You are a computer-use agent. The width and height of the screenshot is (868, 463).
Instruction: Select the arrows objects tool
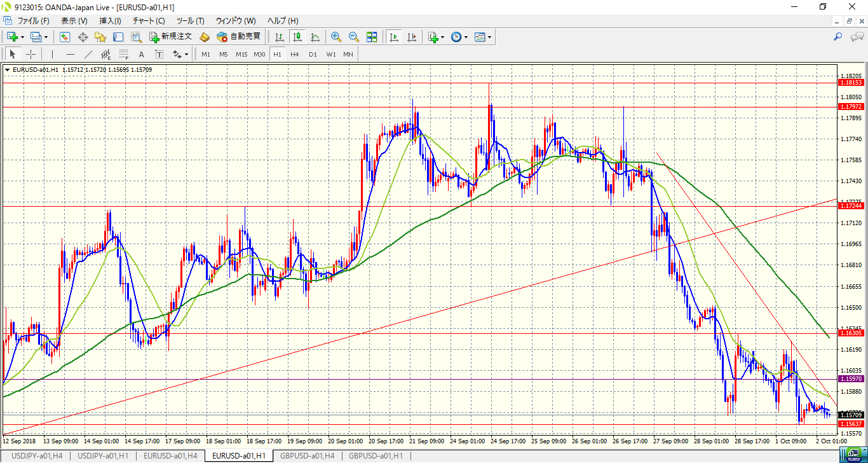click(x=177, y=54)
